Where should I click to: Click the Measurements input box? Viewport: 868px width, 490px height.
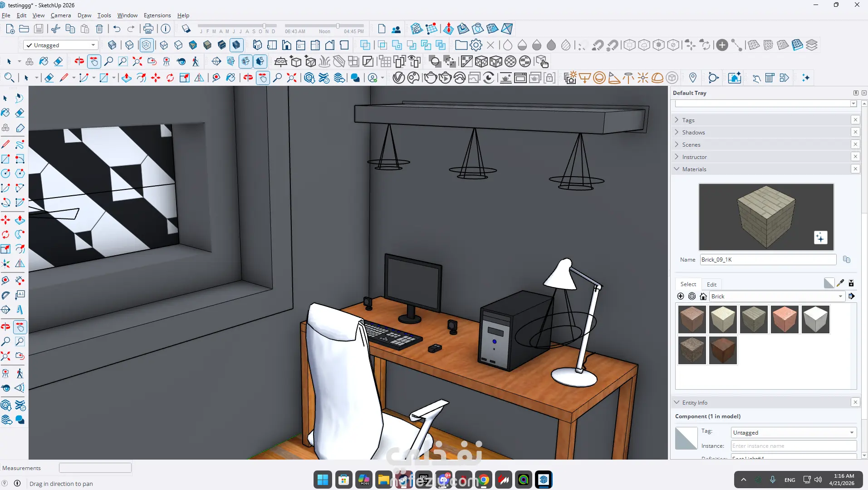coord(95,468)
